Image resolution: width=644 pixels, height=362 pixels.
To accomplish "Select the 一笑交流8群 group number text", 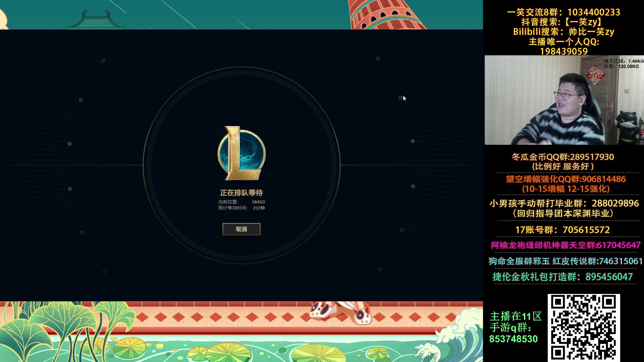I will tap(563, 12).
